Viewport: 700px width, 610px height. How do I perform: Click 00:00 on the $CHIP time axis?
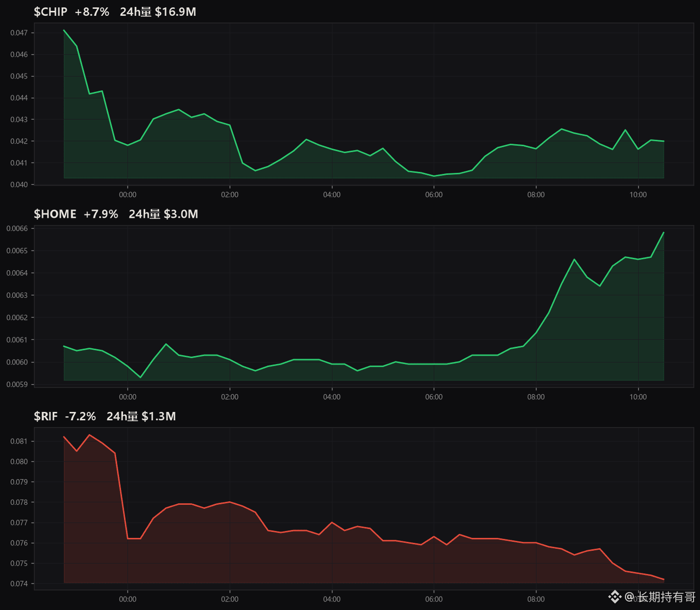[127, 195]
